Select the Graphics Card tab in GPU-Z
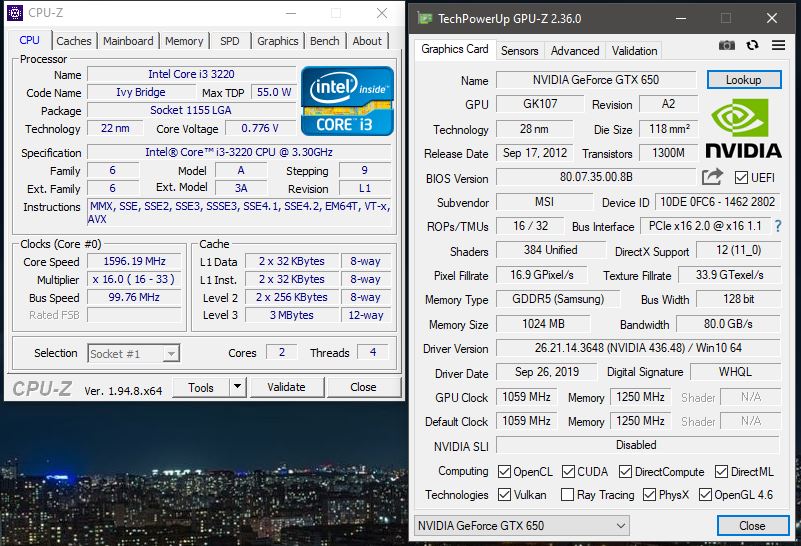The height and width of the screenshot is (546, 801). pyautogui.click(x=455, y=49)
